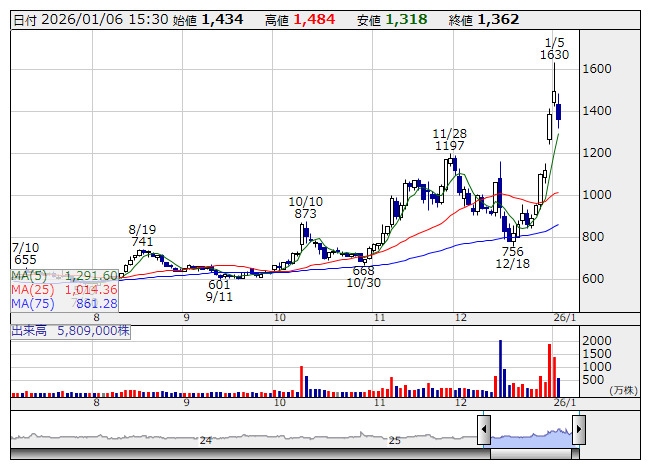
Task: Click the left range handle of the navigator
Action: (x=483, y=431)
